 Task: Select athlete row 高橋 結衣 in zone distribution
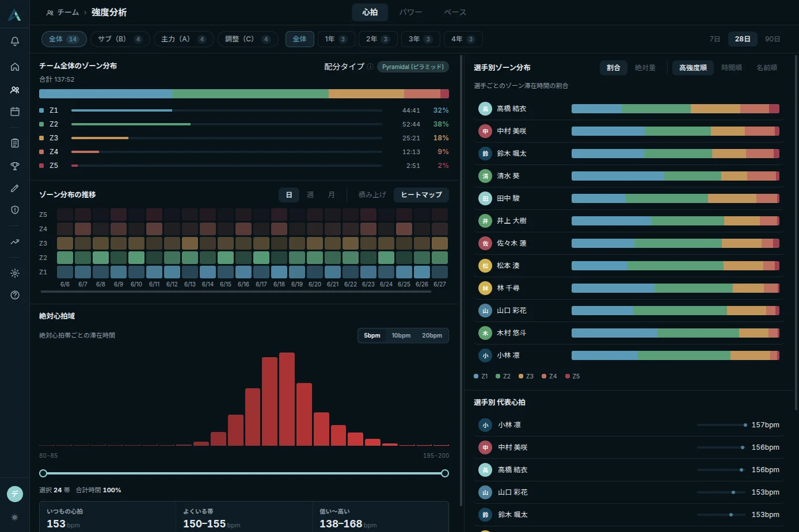click(629, 109)
